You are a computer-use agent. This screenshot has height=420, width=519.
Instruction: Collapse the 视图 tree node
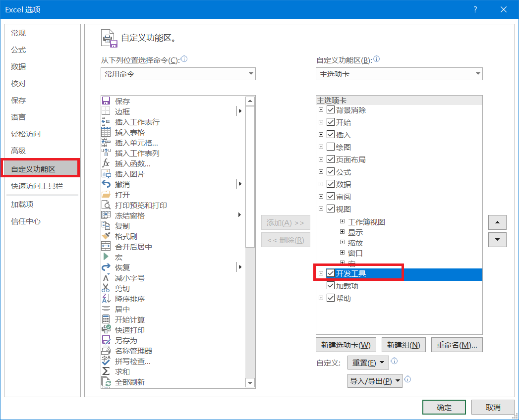click(321, 209)
